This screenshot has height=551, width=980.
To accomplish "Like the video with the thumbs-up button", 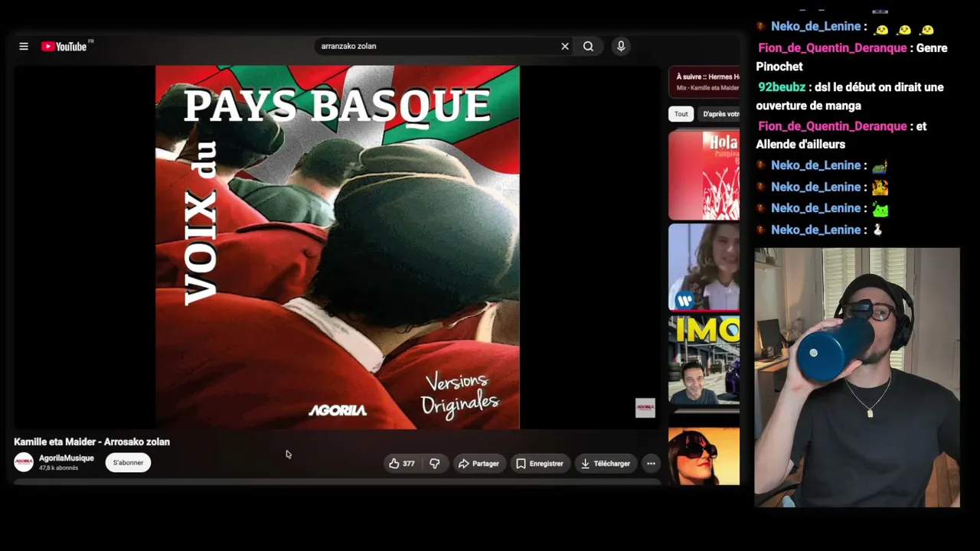I will click(x=402, y=464).
